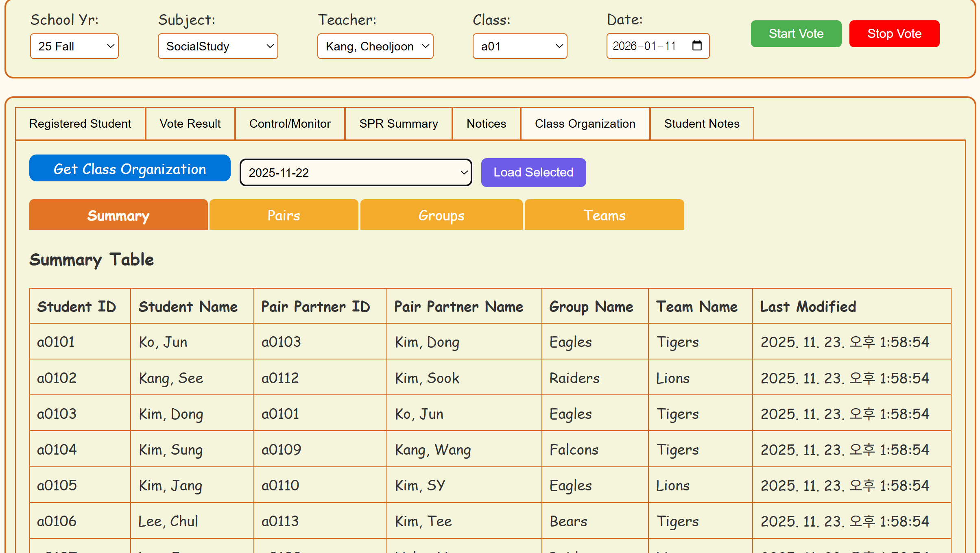980x553 pixels.
Task: Expand the School Yr dropdown
Action: 74,46
